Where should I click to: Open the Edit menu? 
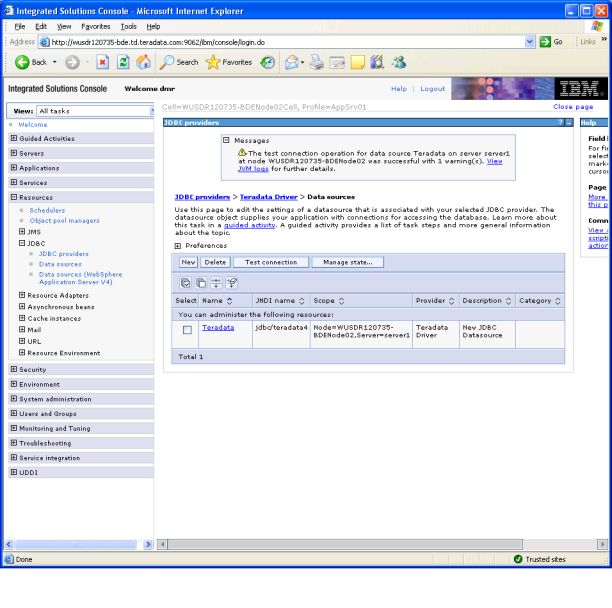tap(41, 27)
